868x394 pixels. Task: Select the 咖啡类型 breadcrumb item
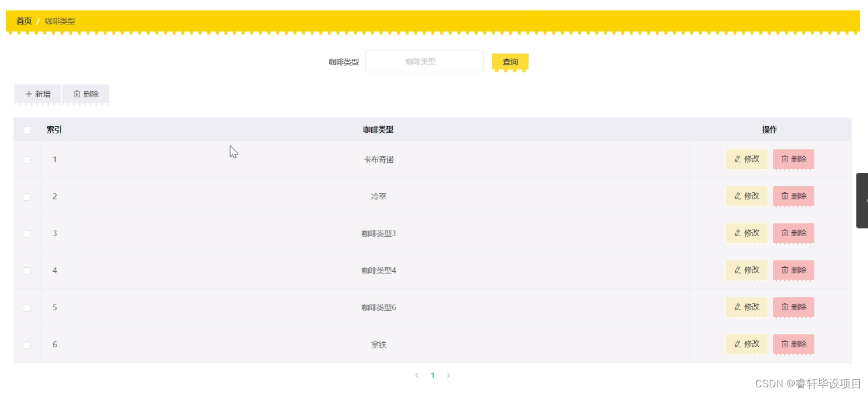point(59,21)
